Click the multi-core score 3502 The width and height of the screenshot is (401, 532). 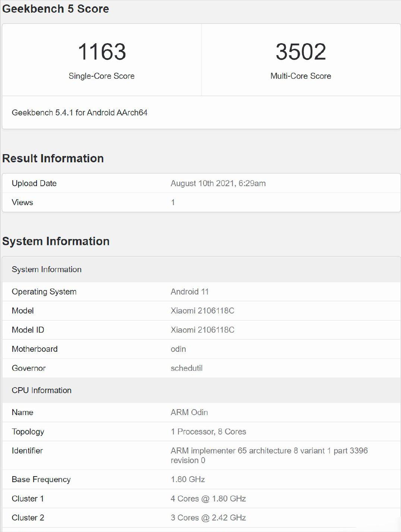pyautogui.click(x=301, y=52)
